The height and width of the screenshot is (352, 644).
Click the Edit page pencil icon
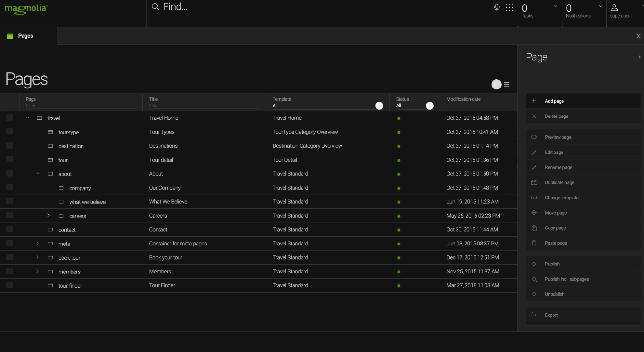534,152
